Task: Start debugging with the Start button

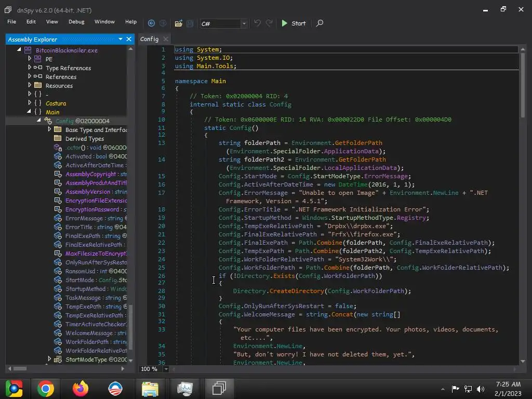Action: (294, 23)
